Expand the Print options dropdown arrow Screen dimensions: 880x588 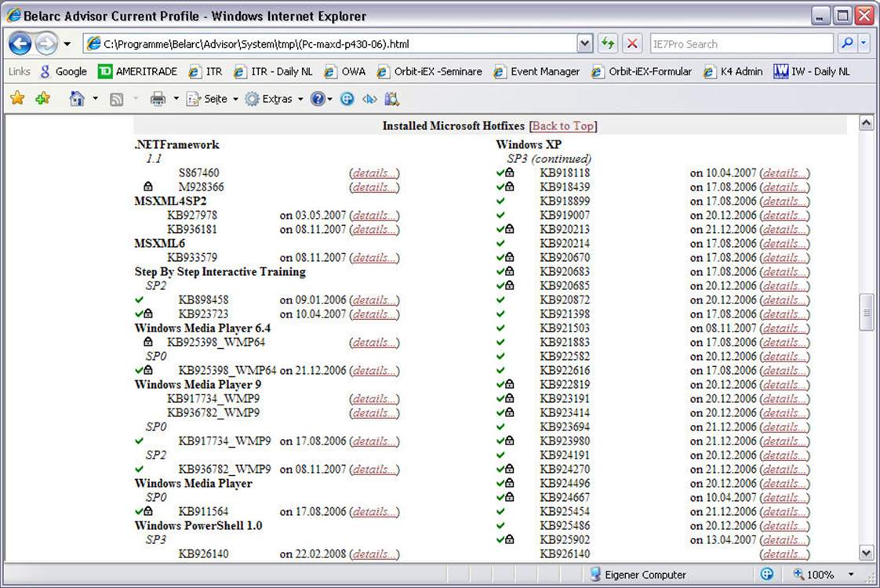click(x=176, y=99)
